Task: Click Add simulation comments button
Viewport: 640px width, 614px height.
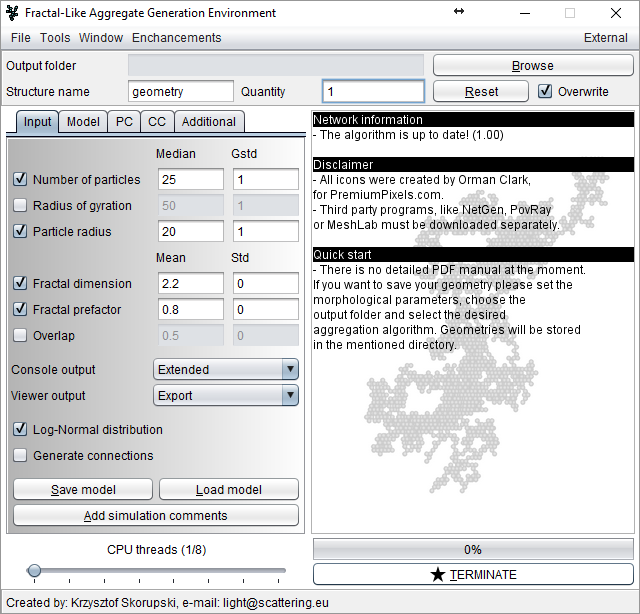Action: pyautogui.click(x=156, y=515)
